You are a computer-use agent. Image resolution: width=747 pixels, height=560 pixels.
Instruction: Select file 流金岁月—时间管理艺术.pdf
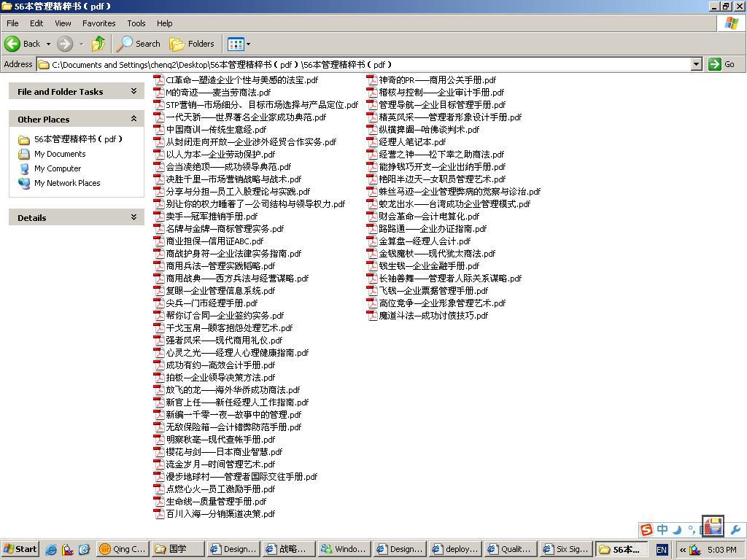pyautogui.click(x=220, y=464)
